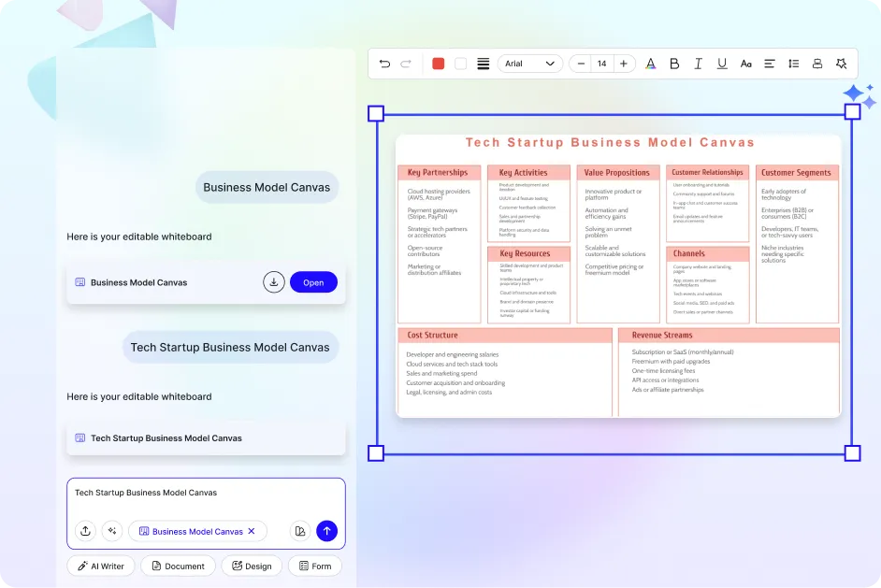Toggle underline formatting
Image resolution: width=881 pixels, height=588 pixels.
(x=722, y=64)
